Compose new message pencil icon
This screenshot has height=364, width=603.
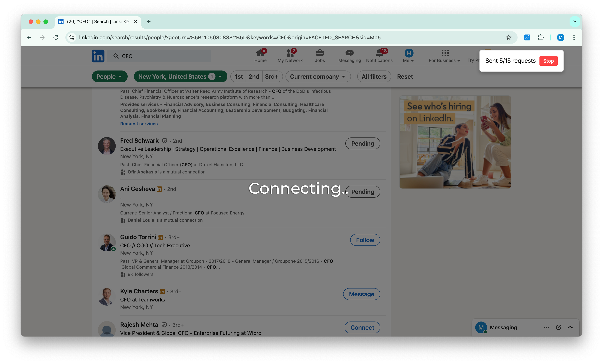558,327
